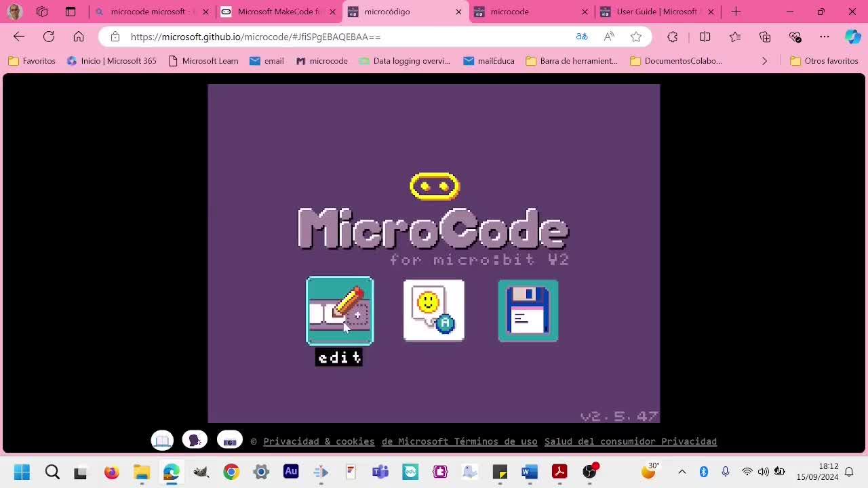The image size is (868, 488).
Task: Toggle split screen view
Action: pos(705,37)
